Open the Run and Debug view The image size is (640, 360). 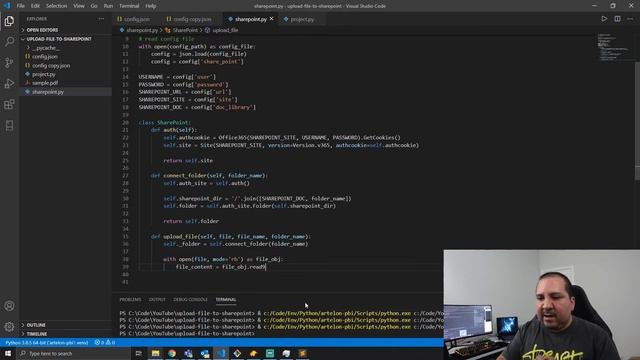tap(9, 83)
